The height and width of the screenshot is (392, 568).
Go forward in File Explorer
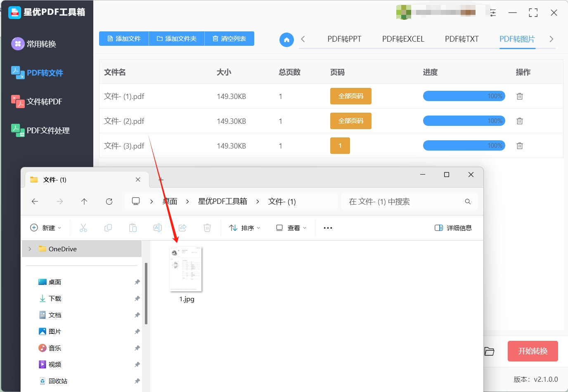[x=60, y=201]
